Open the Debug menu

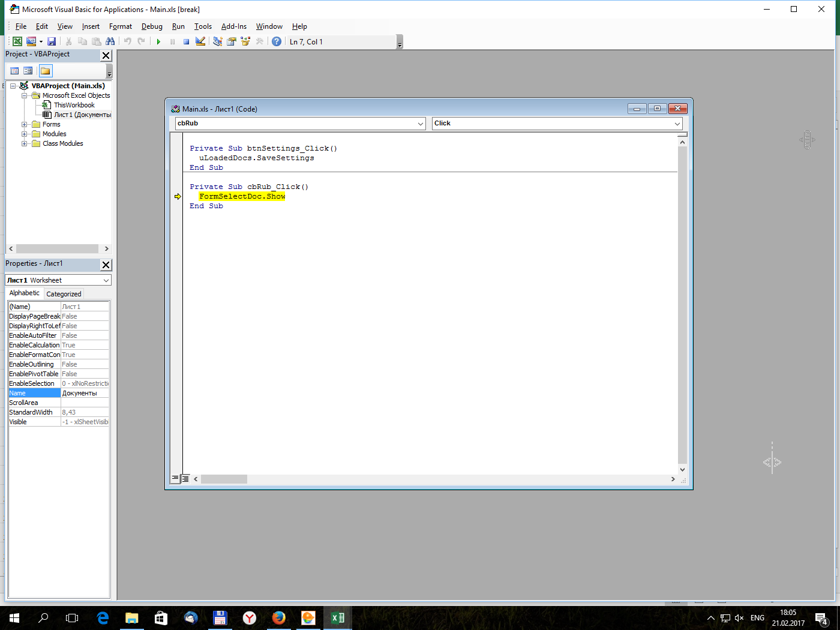pos(152,26)
